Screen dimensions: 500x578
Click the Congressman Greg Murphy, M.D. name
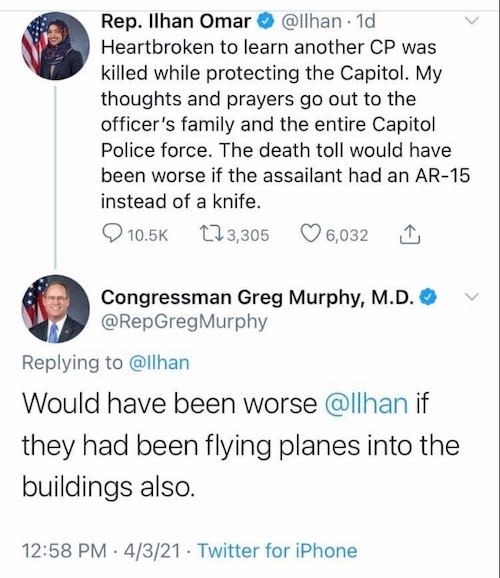[258, 297]
